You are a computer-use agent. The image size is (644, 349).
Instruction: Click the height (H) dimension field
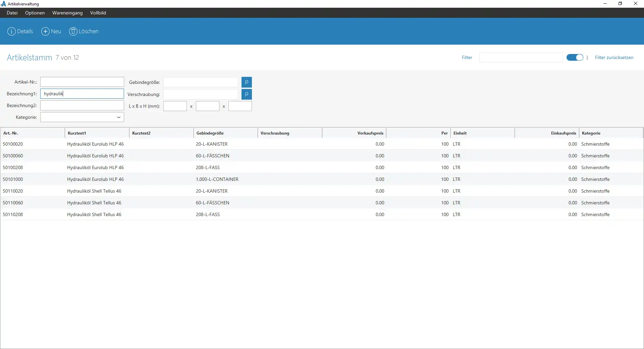[240, 106]
